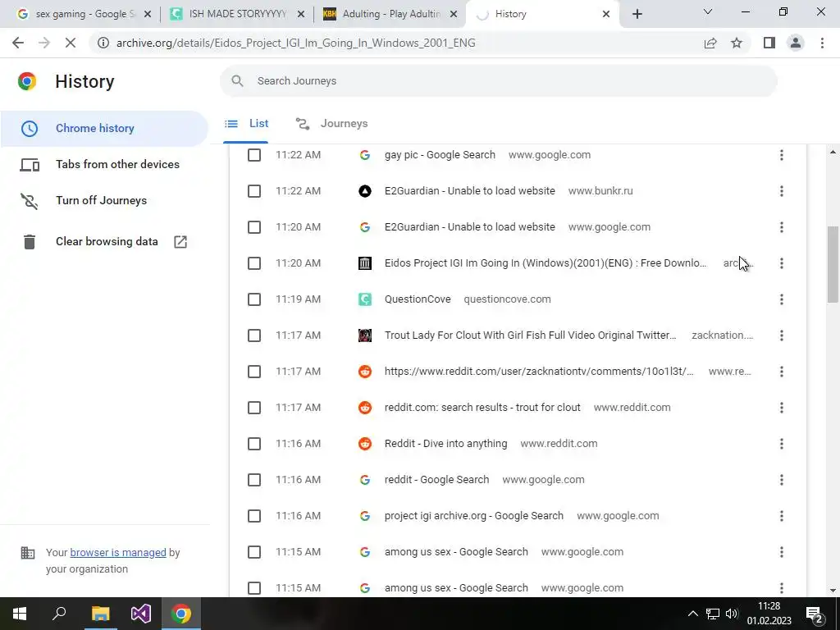Stop loading the page with the X icon

coord(71,43)
